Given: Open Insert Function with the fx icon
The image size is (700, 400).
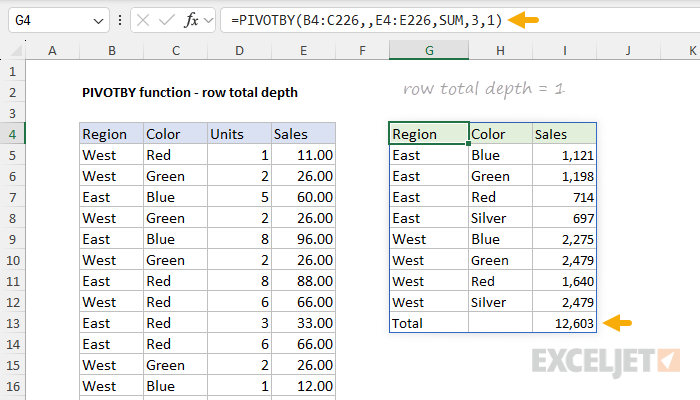Looking at the screenshot, I should 191,20.
